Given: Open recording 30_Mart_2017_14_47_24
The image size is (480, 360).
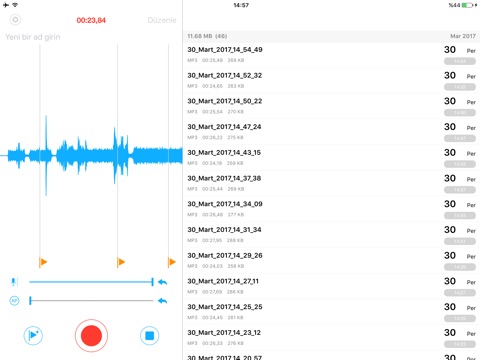Looking at the screenshot, I should [x=331, y=132].
